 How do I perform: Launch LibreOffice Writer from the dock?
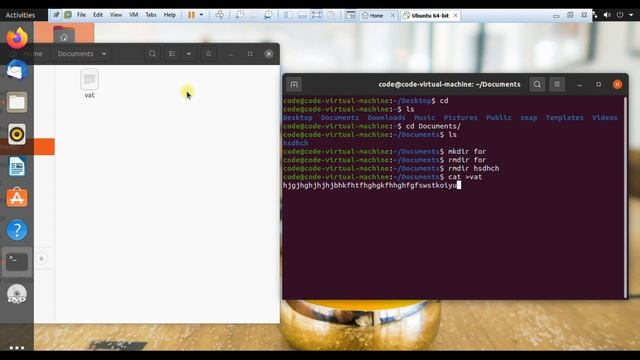point(17,167)
